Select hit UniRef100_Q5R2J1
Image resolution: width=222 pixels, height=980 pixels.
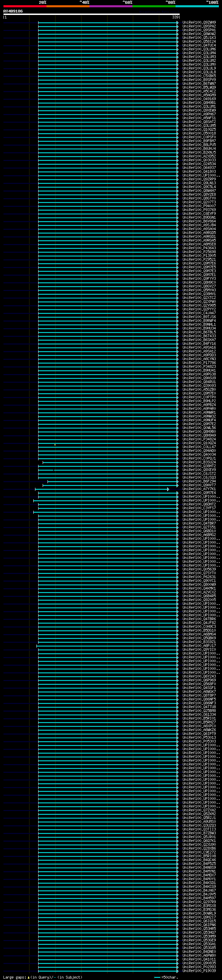[x=199, y=818]
